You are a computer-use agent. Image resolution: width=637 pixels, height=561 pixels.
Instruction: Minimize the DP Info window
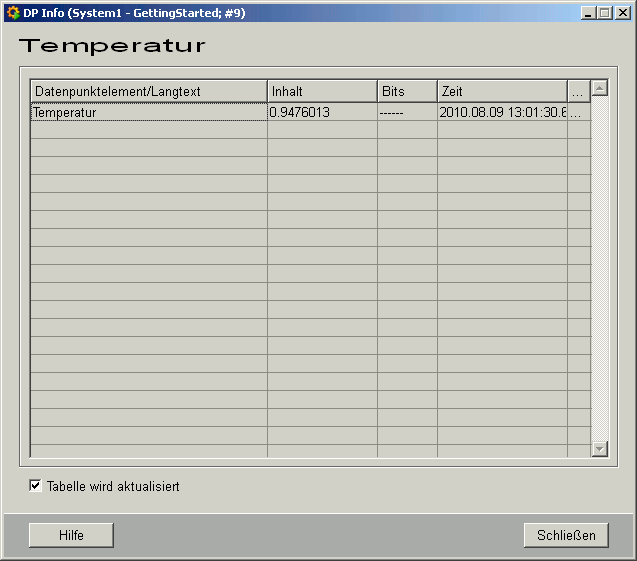(x=587, y=13)
